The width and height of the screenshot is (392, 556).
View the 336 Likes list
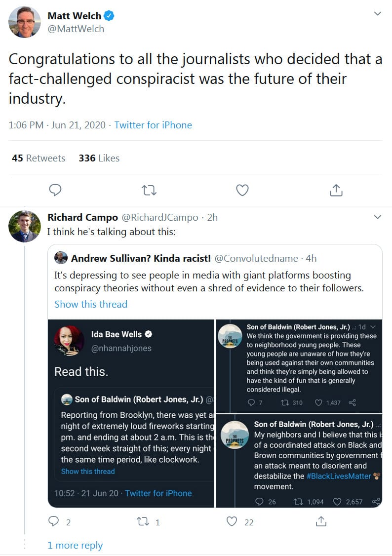point(99,158)
